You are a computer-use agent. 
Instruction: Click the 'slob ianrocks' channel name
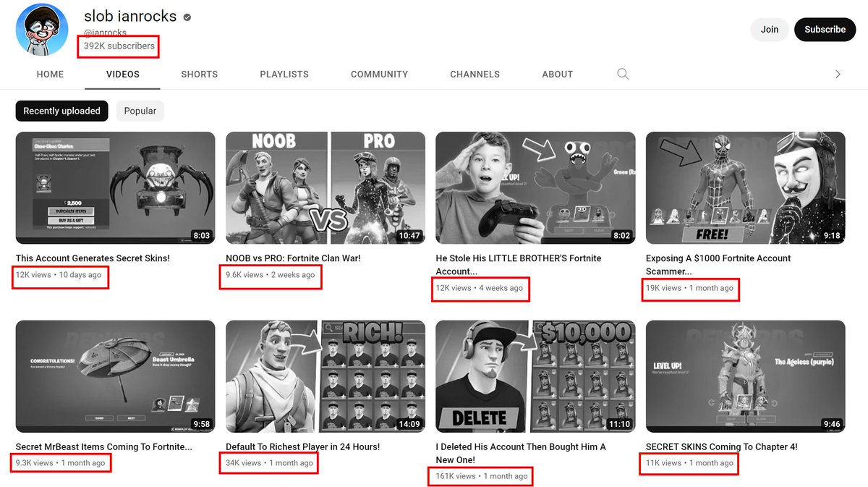click(130, 17)
